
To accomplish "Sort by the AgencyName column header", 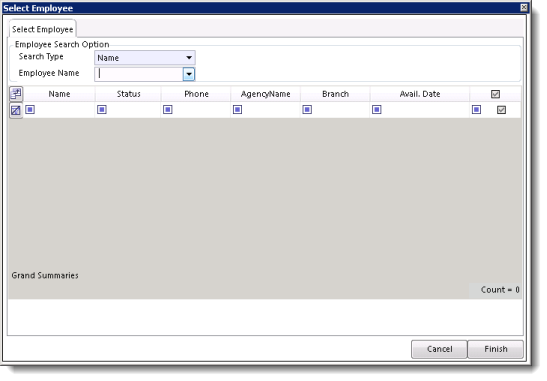I will (265, 94).
